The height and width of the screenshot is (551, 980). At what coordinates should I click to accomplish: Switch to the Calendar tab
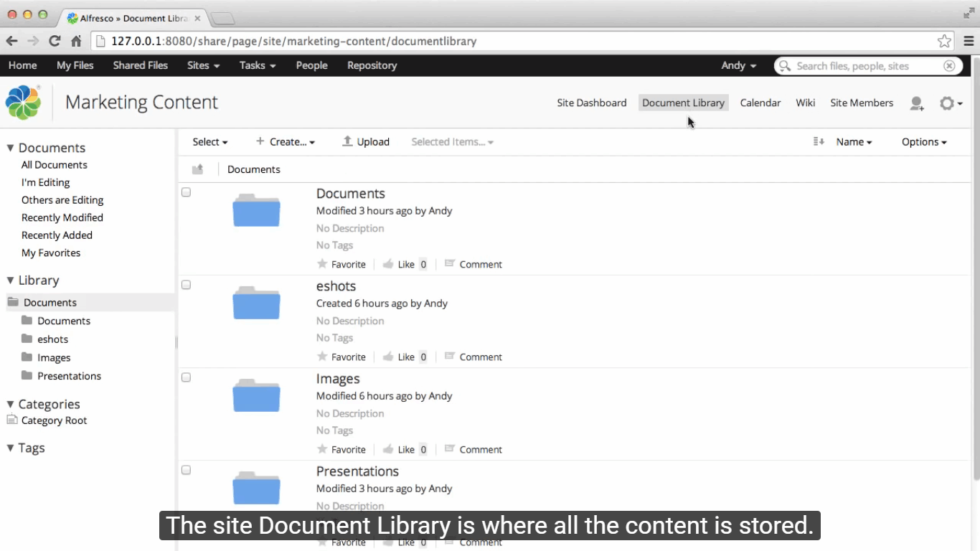pyautogui.click(x=760, y=103)
